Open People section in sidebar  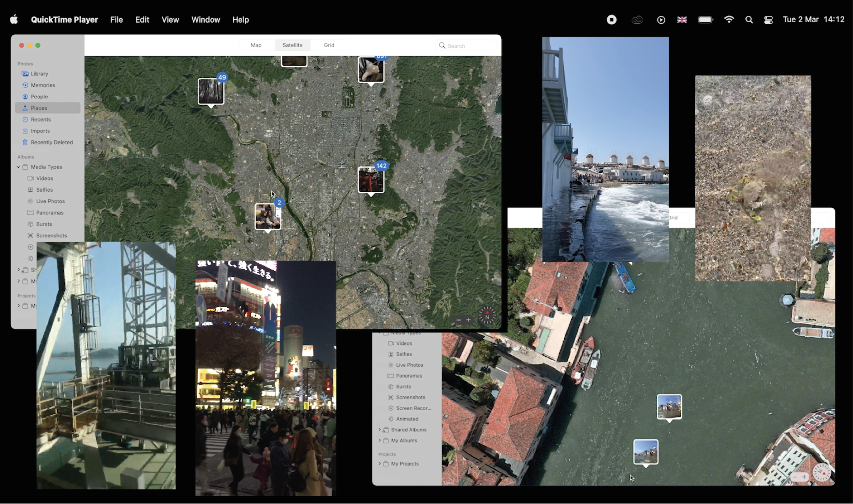[39, 97]
